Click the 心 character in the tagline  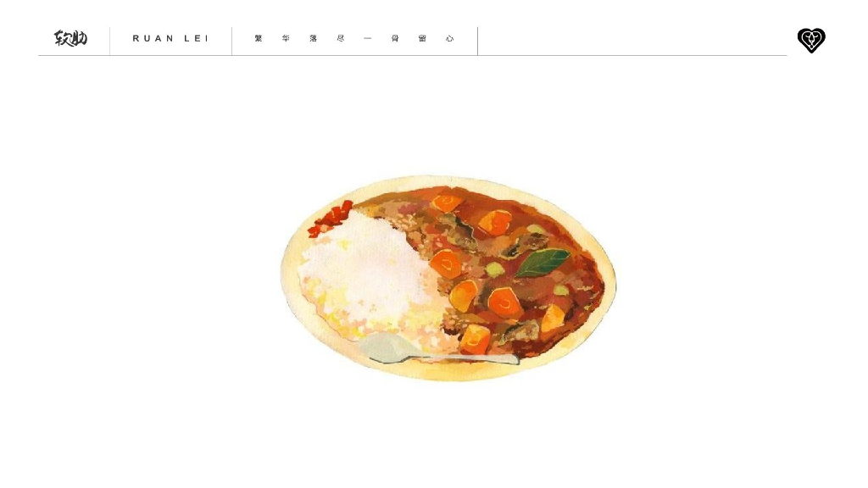click(449, 38)
